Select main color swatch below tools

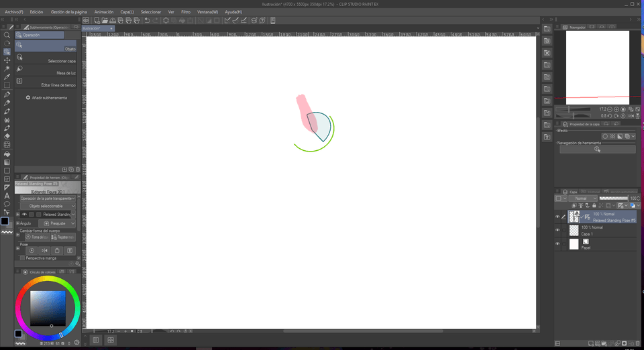(x=5, y=221)
